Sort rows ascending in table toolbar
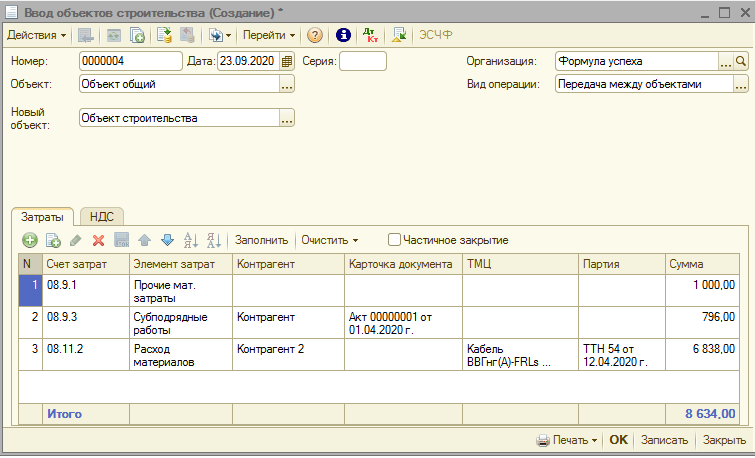Image resolution: width=755 pixels, height=458 pixels. tap(190, 240)
